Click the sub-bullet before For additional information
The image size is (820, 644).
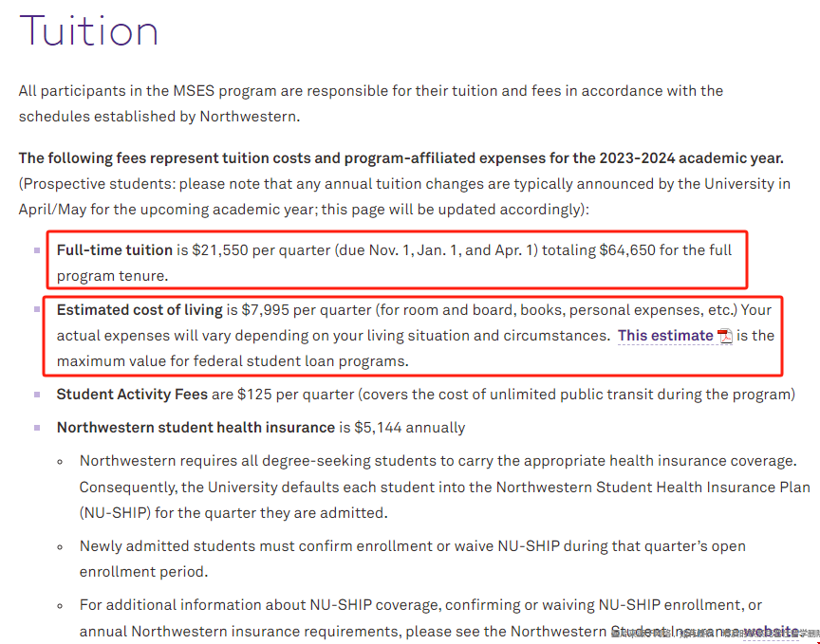point(60,605)
